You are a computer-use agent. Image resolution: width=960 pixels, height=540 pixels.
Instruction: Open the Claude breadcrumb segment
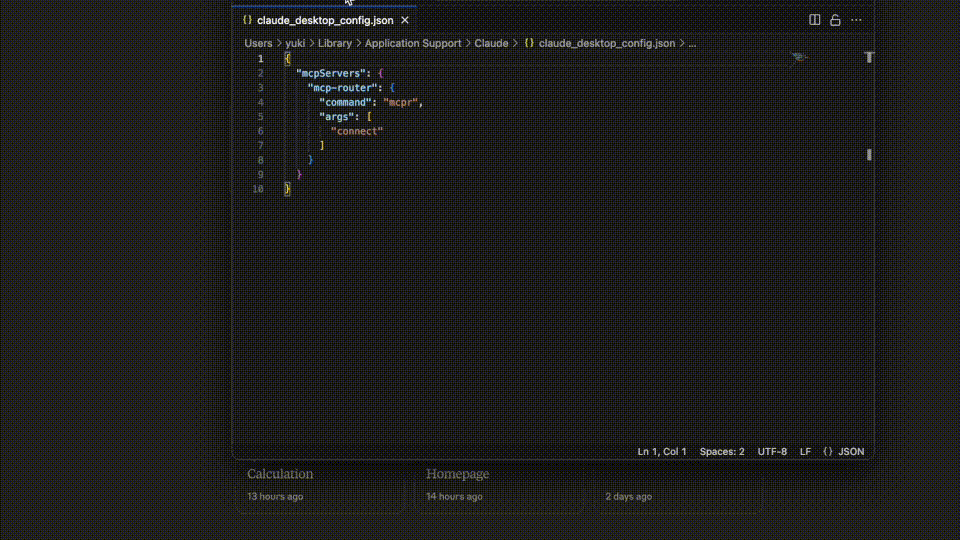491,43
